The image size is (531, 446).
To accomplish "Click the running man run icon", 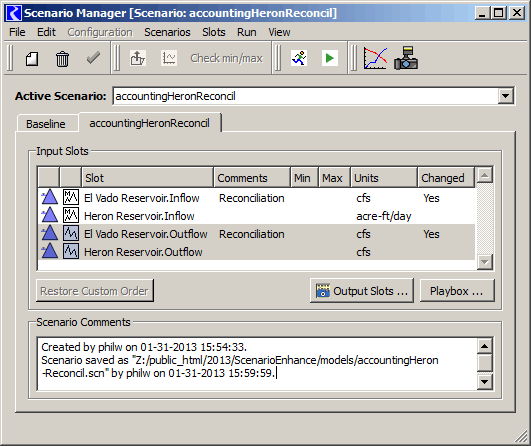I will (299, 58).
